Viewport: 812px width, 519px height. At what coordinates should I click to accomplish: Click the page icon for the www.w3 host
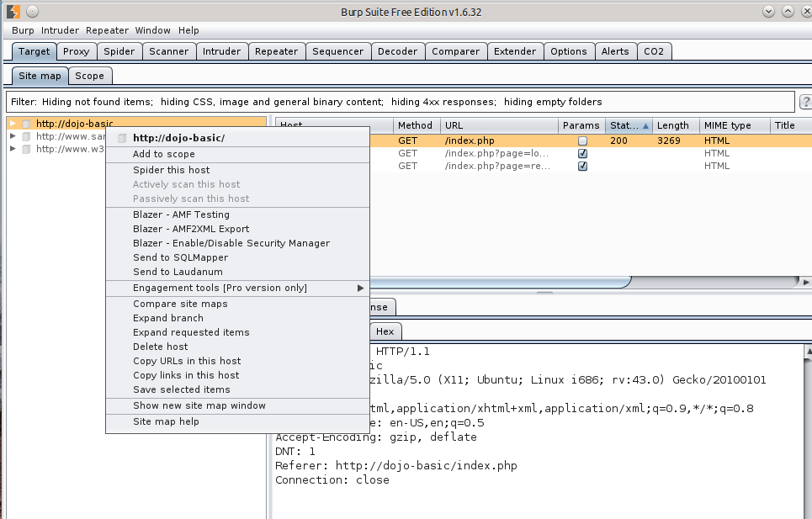click(x=26, y=149)
